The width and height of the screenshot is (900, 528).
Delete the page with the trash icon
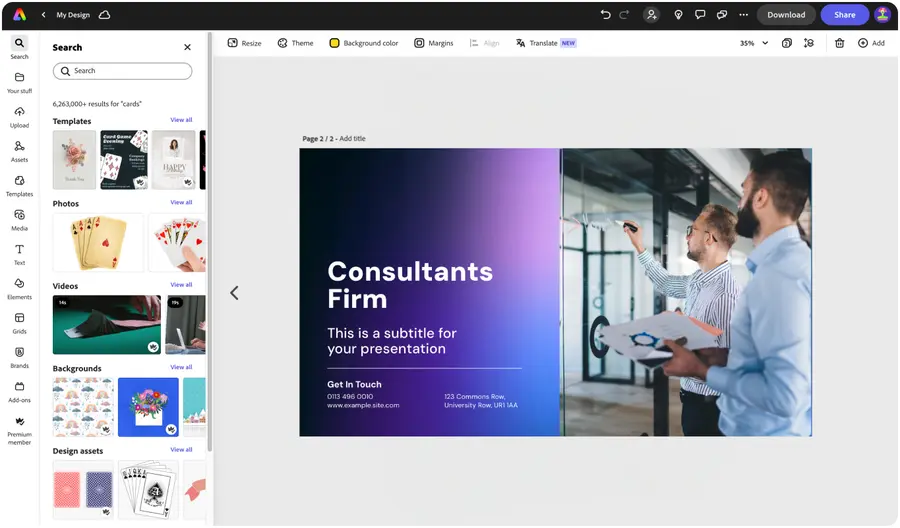click(x=839, y=43)
